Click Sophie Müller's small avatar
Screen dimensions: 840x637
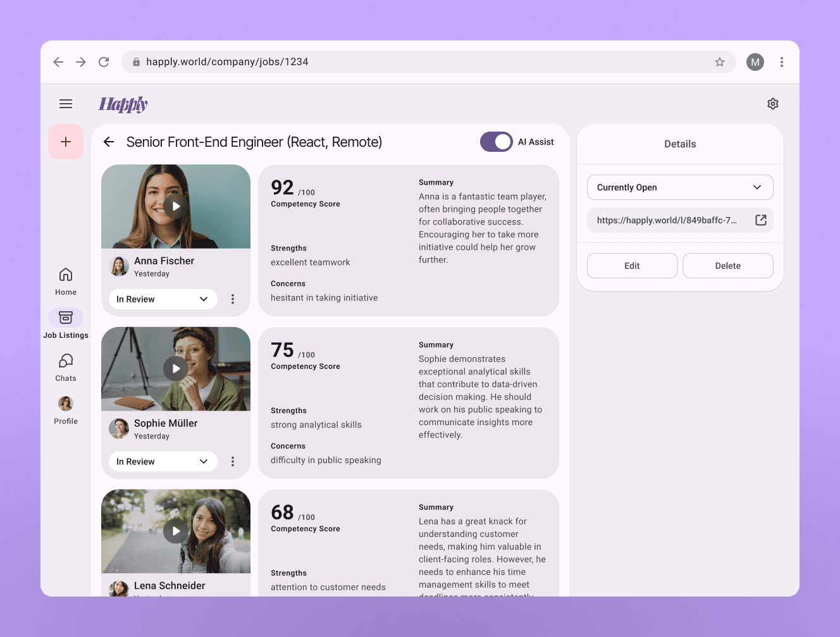pyautogui.click(x=119, y=429)
